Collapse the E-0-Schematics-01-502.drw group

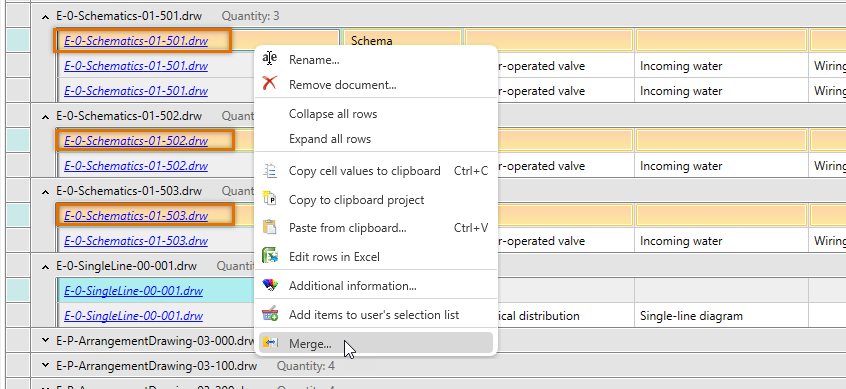pos(45,116)
